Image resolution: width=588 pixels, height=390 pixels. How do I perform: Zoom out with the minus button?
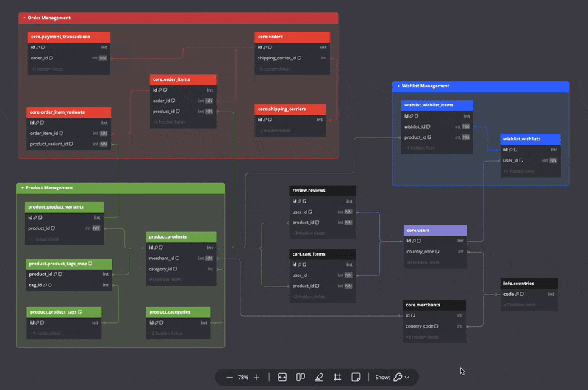(229, 378)
